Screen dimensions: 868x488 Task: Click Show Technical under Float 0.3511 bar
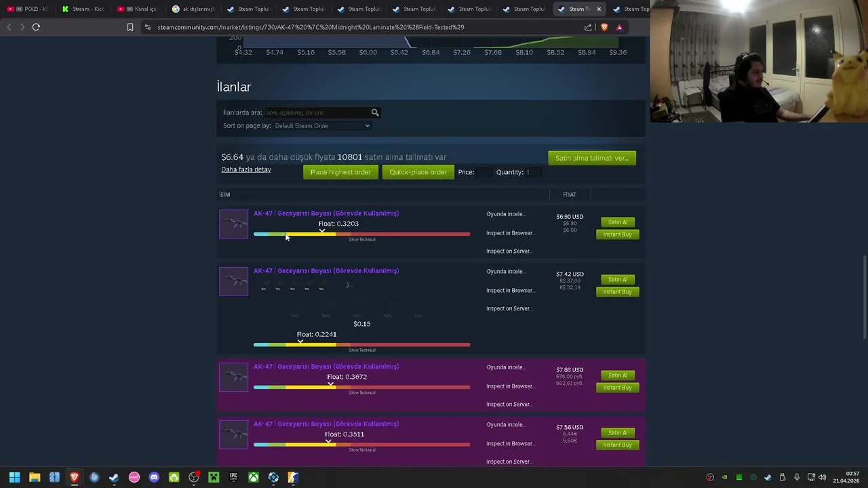pos(362,450)
